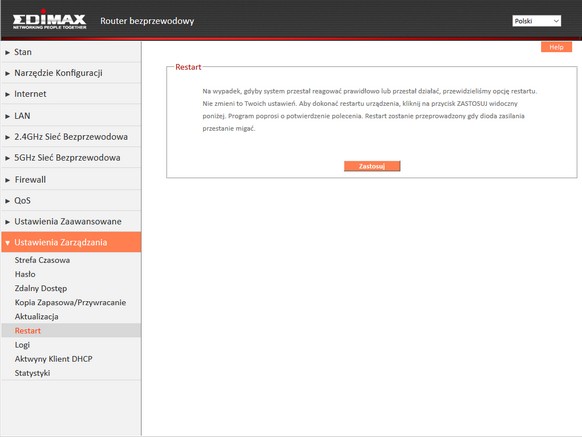This screenshot has width=582, height=437.
Task: Expand the QoS menu section
Action: [x=71, y=200]
